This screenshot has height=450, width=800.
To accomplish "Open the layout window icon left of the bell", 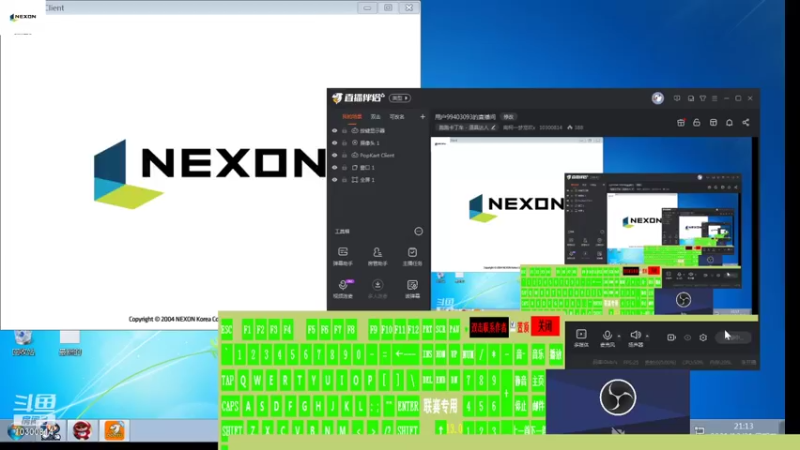I will point(713,122).
